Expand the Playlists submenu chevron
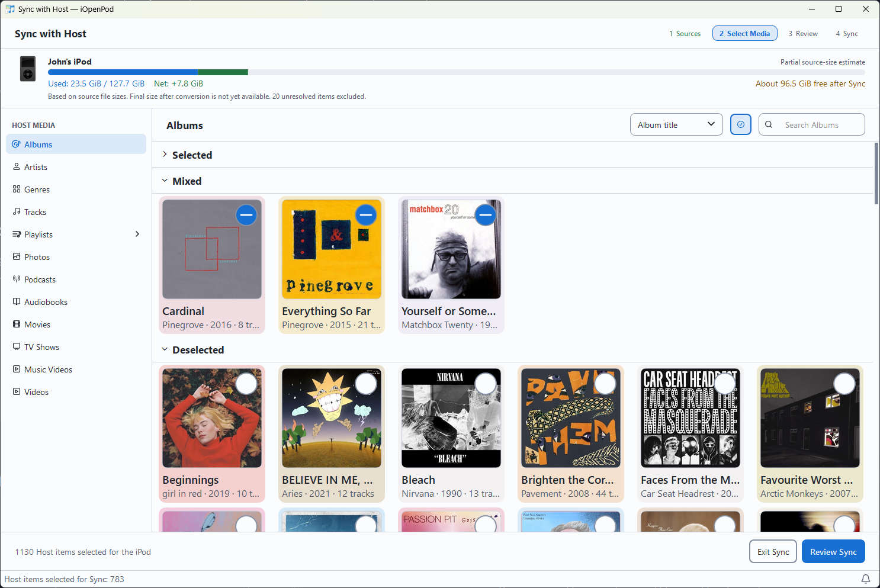This screenshot has height=588, width=880. pos(137,234)
